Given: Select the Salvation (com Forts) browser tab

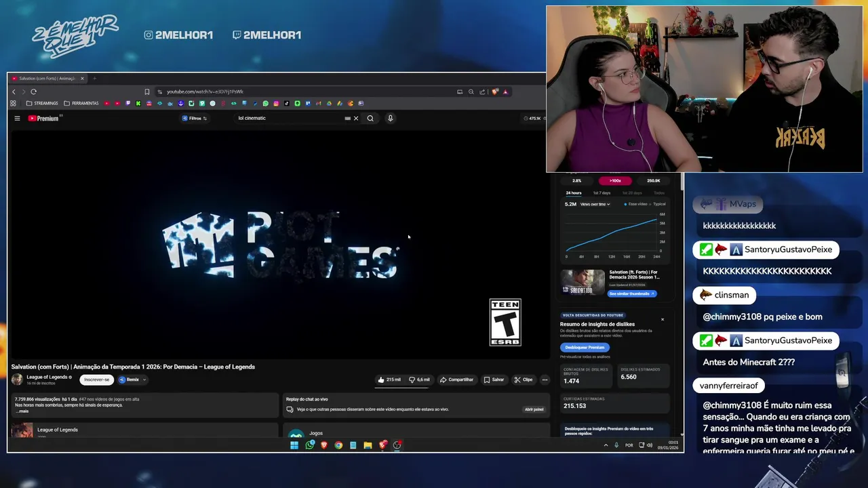Looking at the screenshot, I should pyautogui.click(x=46, y=79).
